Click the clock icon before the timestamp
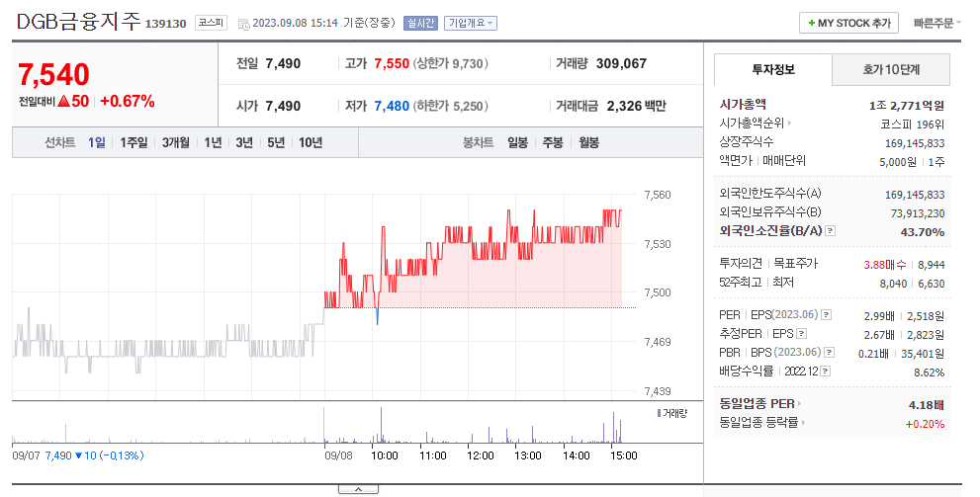 point(243,24)
